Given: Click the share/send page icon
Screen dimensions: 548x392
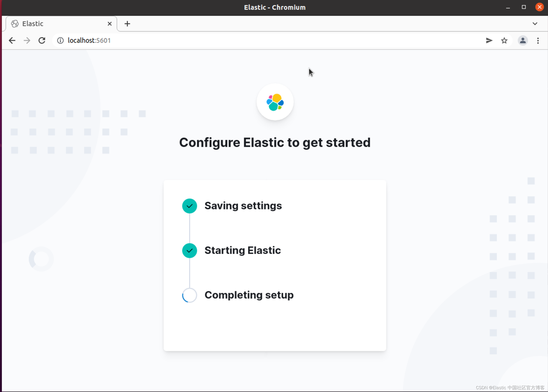Looking at the screenshot, I should pyautogui.click(x=489, y=40).
